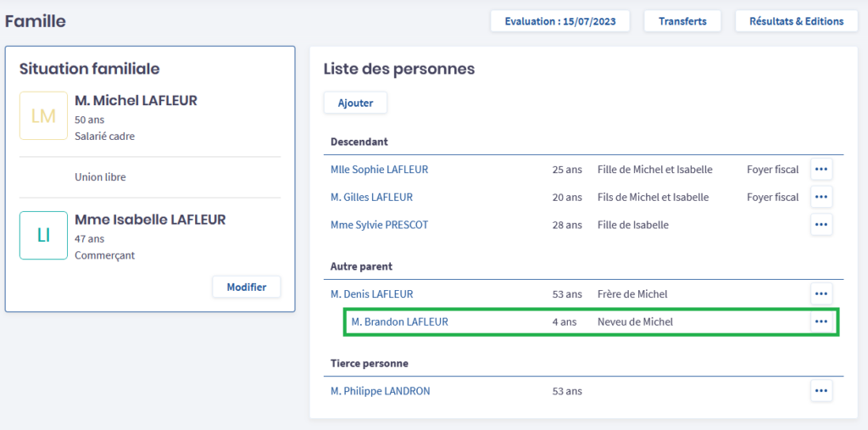Click the Union libre status text
Viewport: 868px width, 430px height.
point(100,177)
